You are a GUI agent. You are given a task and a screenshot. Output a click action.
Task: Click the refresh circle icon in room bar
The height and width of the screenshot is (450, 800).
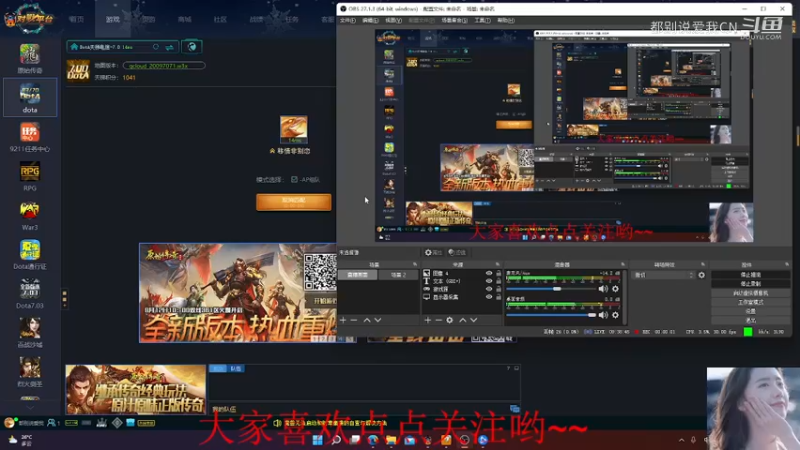pos(156,47)
